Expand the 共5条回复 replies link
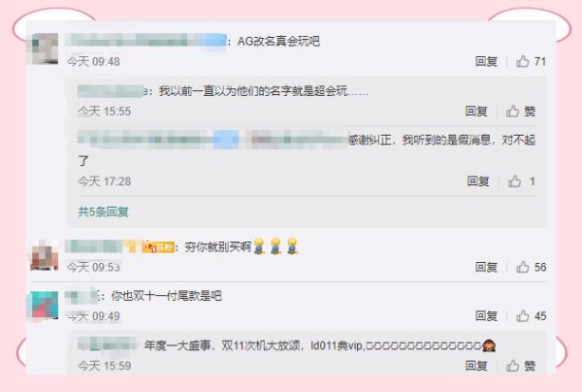Screen dimensions: 582x392 pos(103,212)
